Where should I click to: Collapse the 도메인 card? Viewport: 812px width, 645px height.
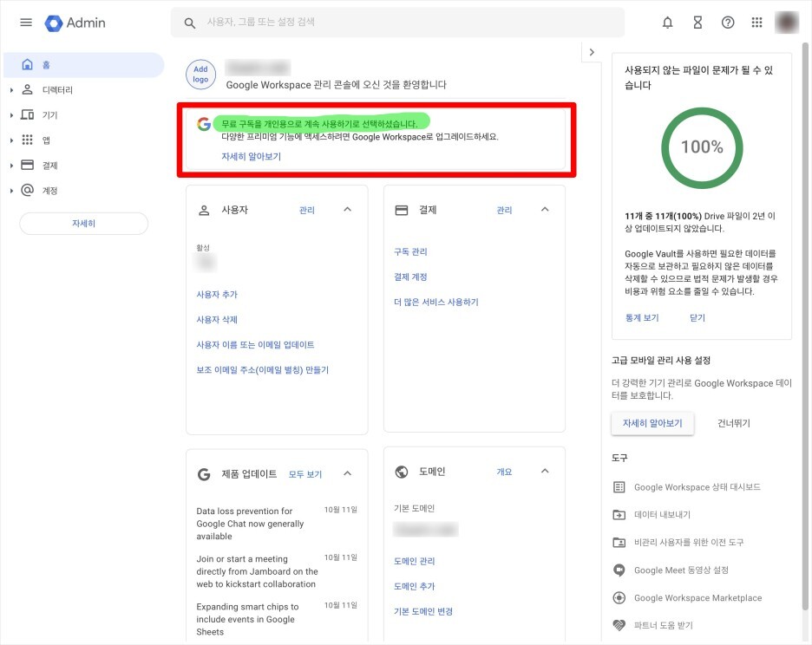[x=545, y=471]
